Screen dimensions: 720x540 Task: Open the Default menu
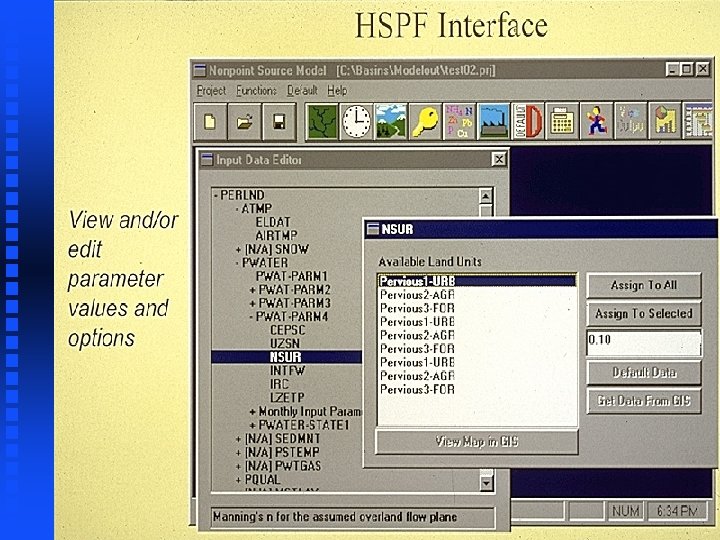(x=302, y=90)
